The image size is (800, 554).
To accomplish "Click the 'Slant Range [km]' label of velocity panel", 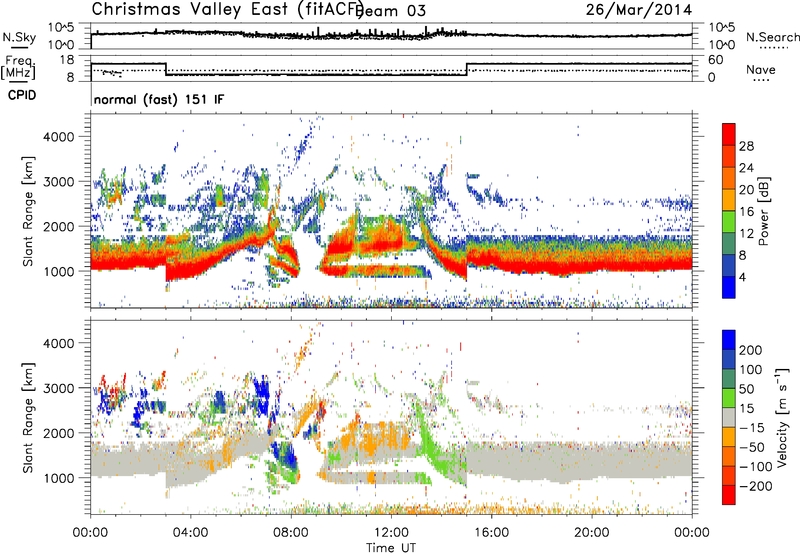I will [28, 418].
